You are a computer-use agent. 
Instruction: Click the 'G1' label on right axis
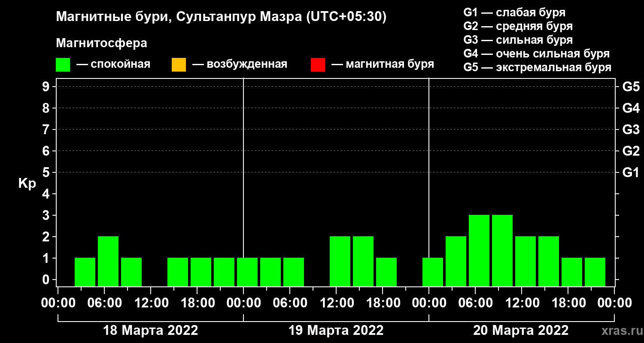click(631, 172)
